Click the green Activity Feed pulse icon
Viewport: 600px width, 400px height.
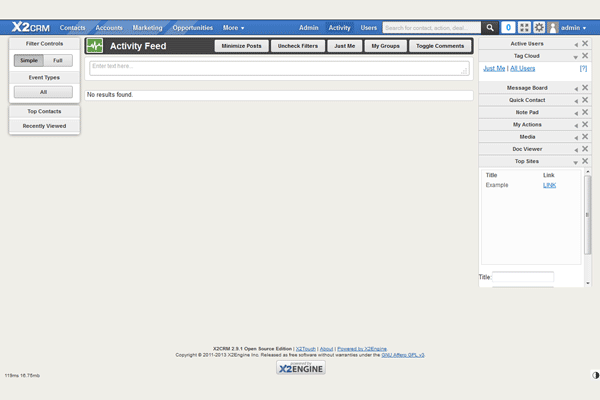[x=95, y=46]
